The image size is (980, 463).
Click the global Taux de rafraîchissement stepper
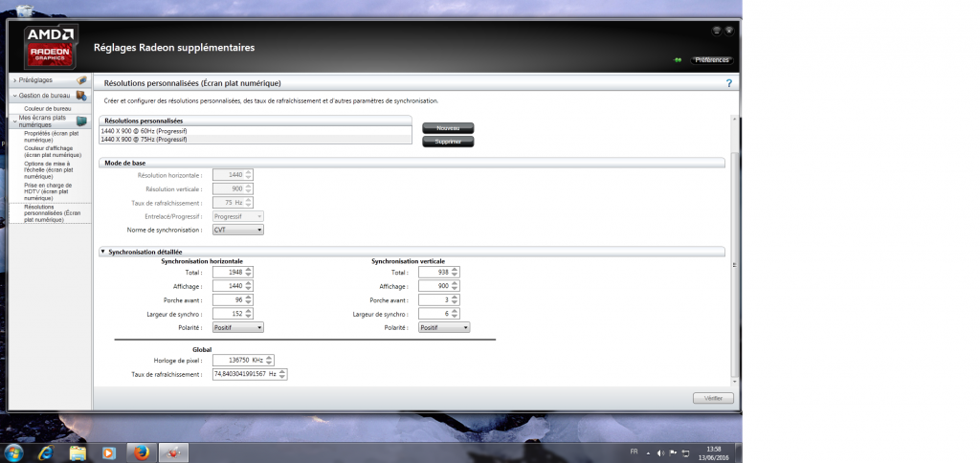283,374
